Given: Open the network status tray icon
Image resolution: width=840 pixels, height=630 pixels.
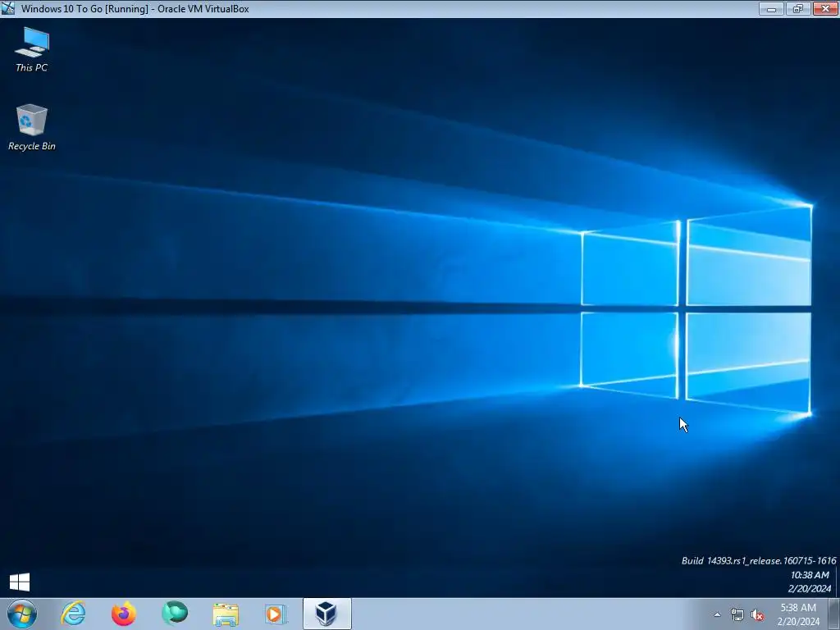Looking at the screenshot, I should (737, 614).
